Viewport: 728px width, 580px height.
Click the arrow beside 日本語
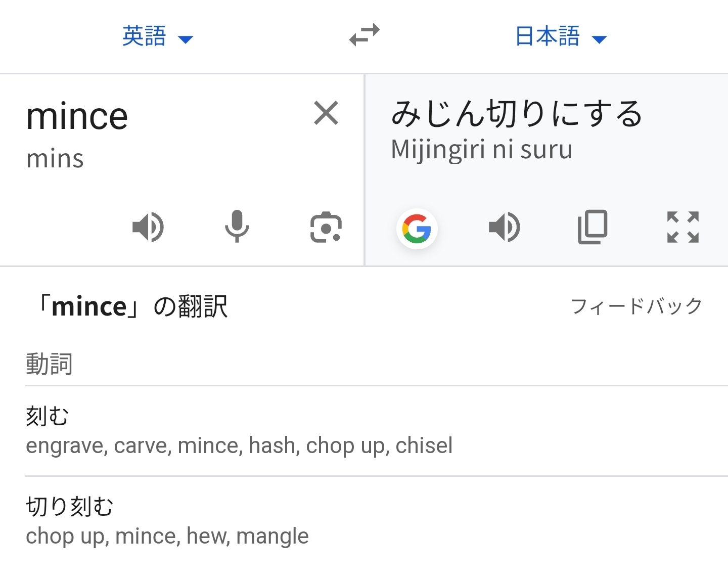click(599, 39)
